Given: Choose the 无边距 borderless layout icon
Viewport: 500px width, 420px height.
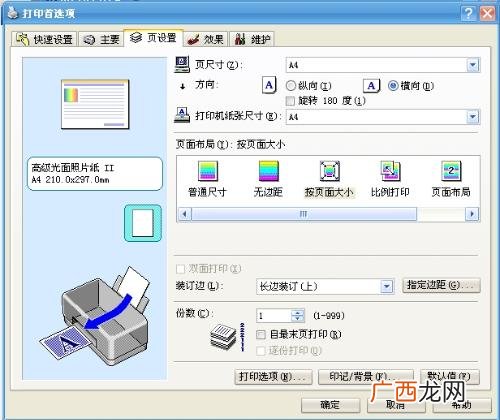Looking at the screenshot, I should pyautogui.click(x=268, y=171).
